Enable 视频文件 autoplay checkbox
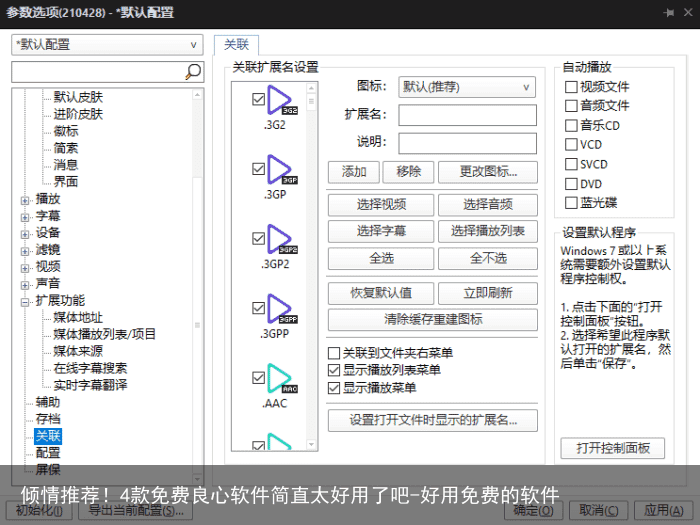The image size is (700, 525). coord(571,87)
